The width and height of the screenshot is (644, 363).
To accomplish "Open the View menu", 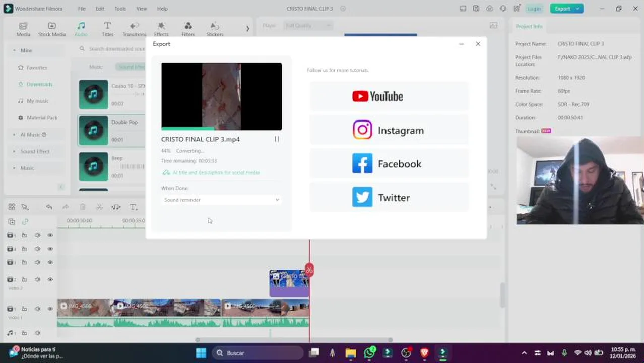I will pos(142,9).
